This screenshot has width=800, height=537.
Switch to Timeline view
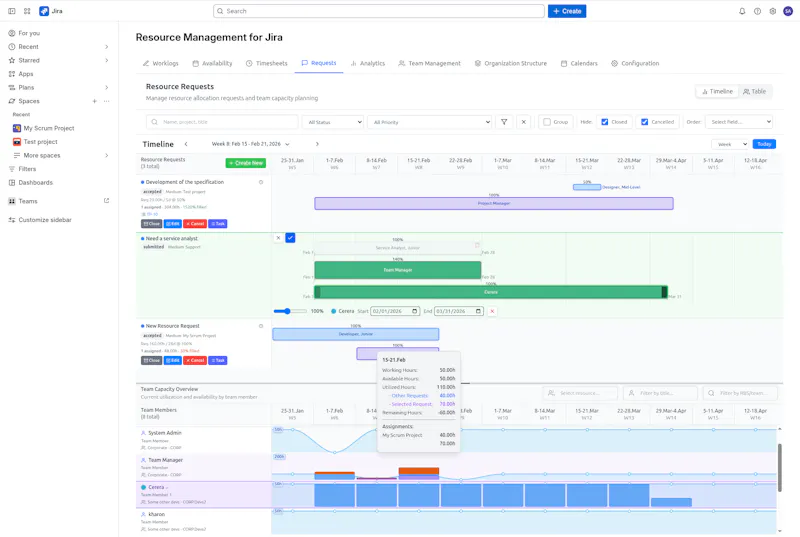point(717,91)
